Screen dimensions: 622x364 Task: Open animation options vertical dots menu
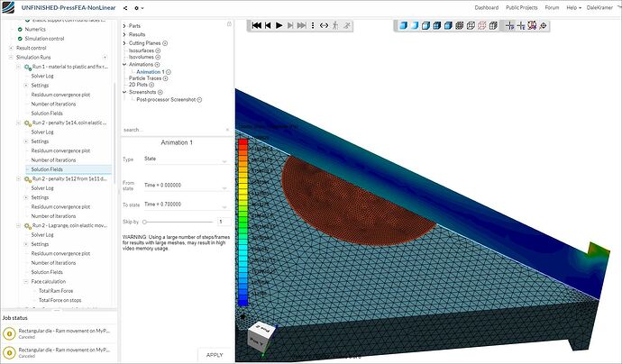tap(313, 25)
